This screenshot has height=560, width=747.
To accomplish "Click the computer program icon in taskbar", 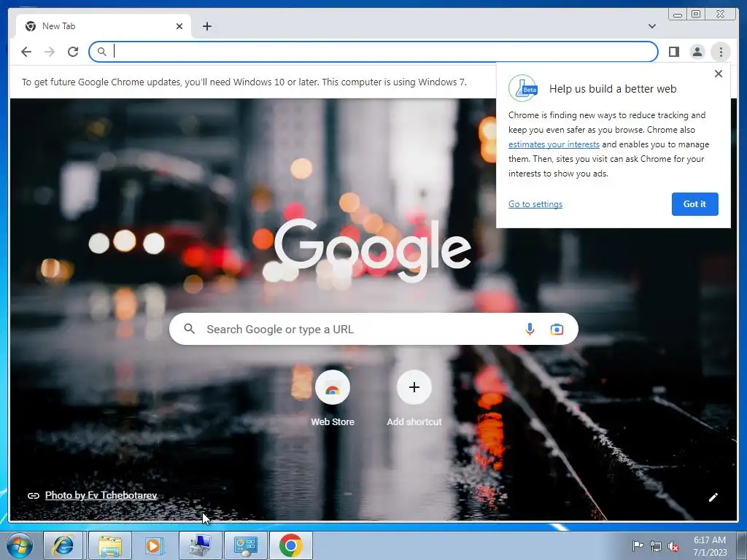I will pos(200,545).
